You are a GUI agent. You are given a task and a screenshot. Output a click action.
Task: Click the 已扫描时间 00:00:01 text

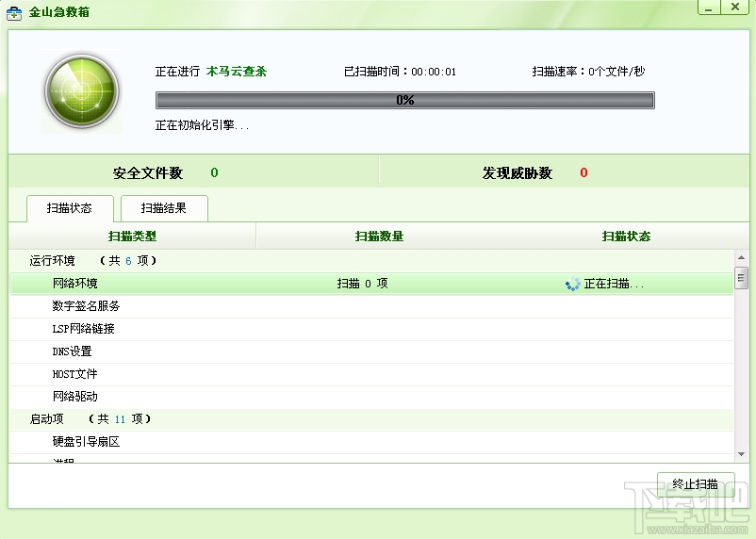click(400, 72)
